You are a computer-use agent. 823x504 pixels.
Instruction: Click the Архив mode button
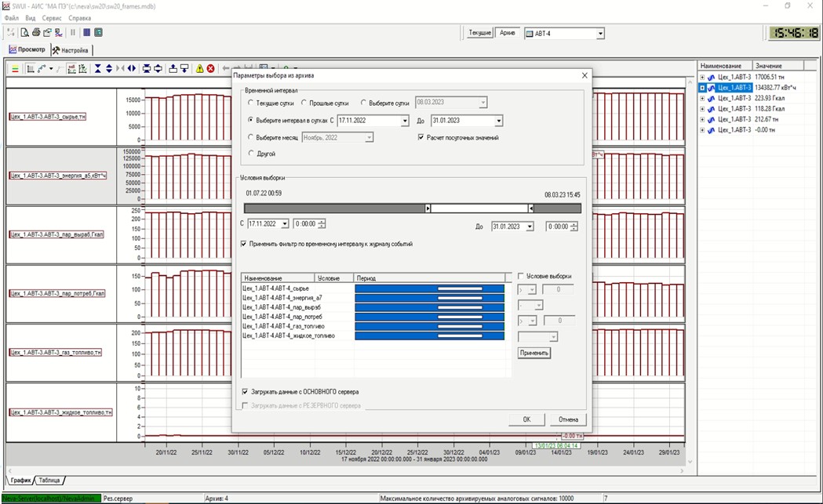pyautogui.click(x=508, y=32)
